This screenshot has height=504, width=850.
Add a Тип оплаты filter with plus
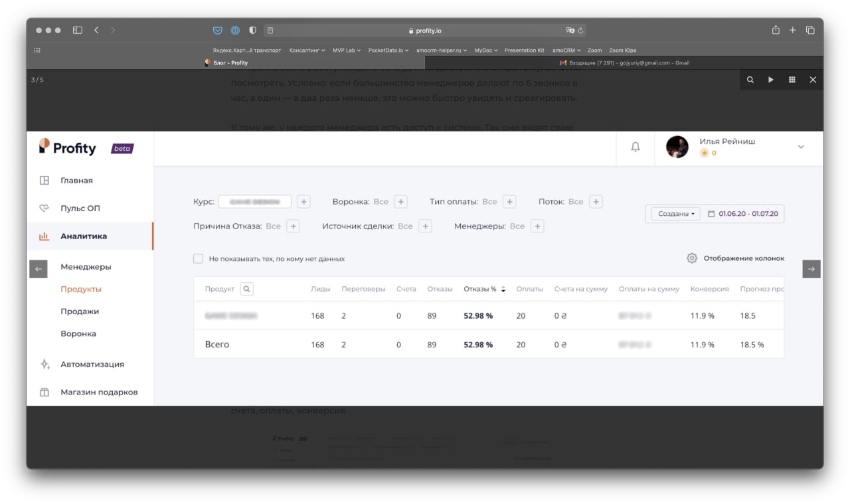509,202
